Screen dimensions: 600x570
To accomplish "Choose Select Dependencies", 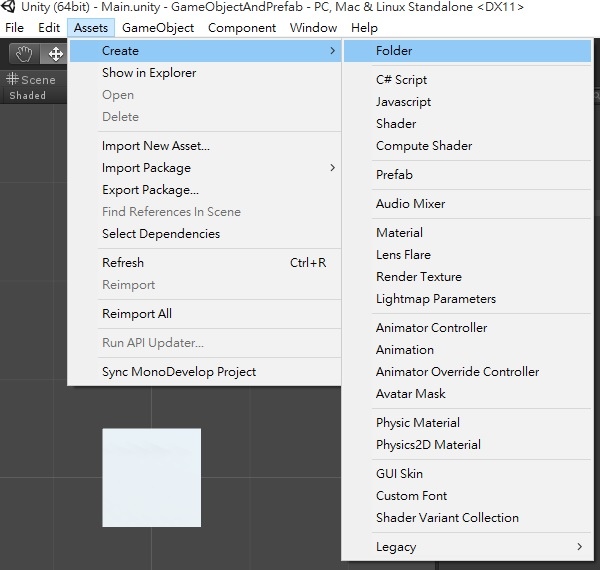I will coord(205,234).
